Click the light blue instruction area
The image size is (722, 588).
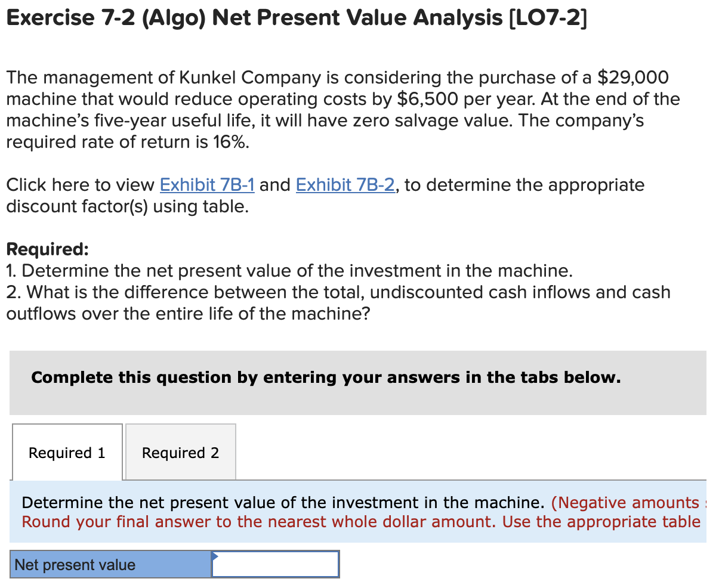click(358, 512)
